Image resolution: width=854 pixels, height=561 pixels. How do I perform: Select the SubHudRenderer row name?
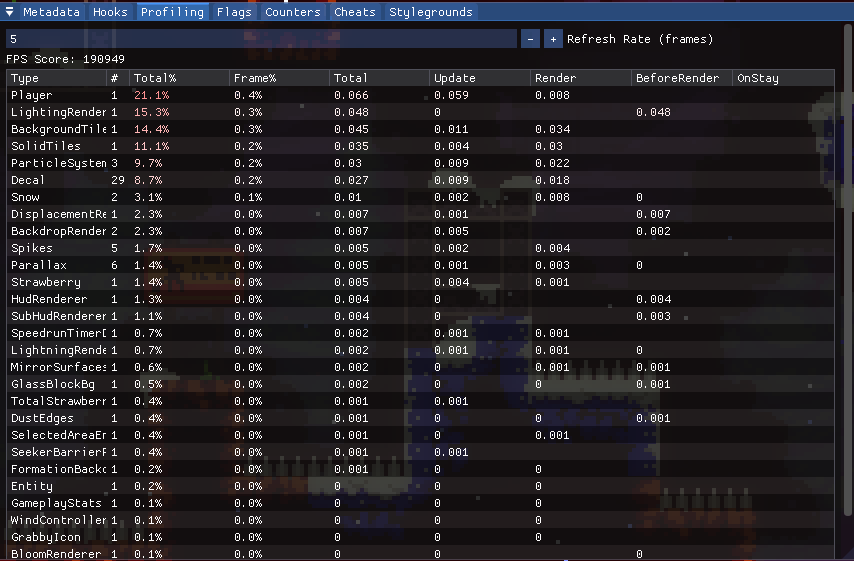point(58,316)
